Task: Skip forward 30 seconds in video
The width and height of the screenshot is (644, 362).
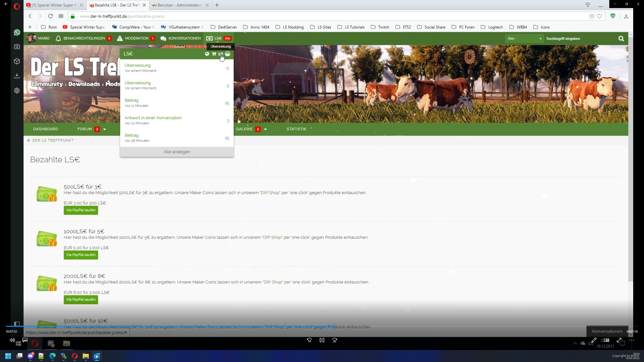Action: pyautogui.click(x=335, y=340)
